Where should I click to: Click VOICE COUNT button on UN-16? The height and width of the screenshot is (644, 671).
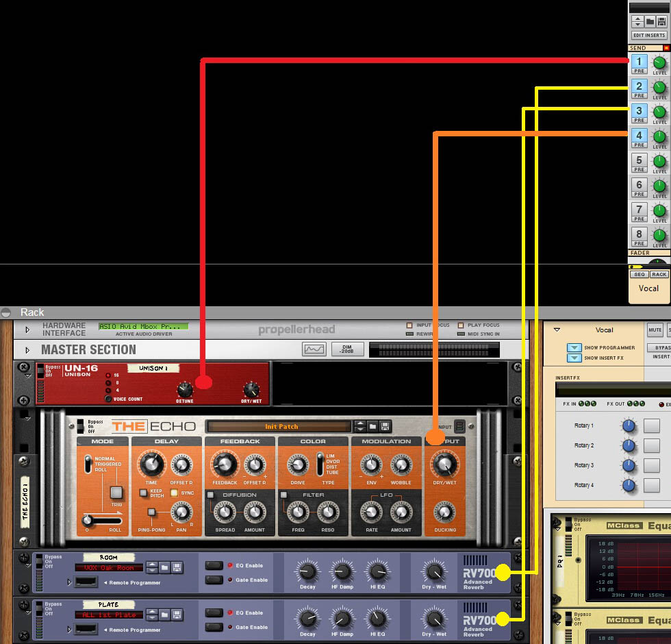point(108,399)
